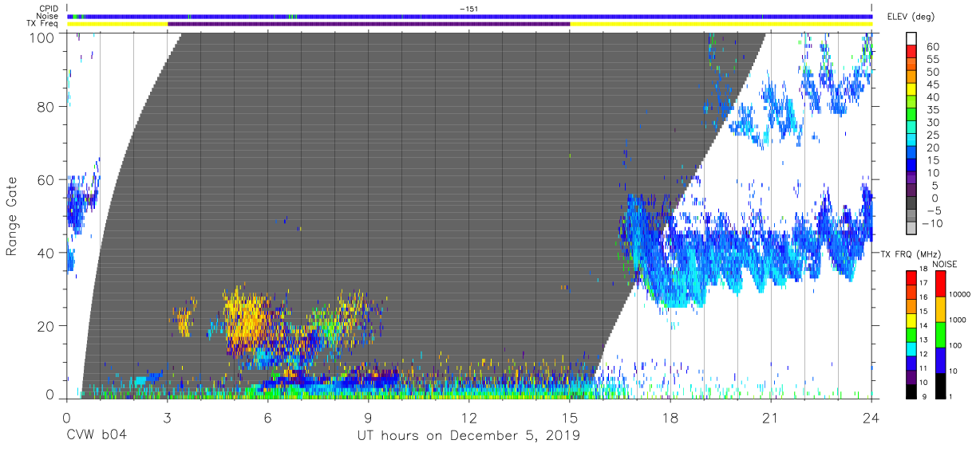The height and width of the screenshot is (452, 980).
Task: Click the 'NOISE' legend title
Action: 944,264
